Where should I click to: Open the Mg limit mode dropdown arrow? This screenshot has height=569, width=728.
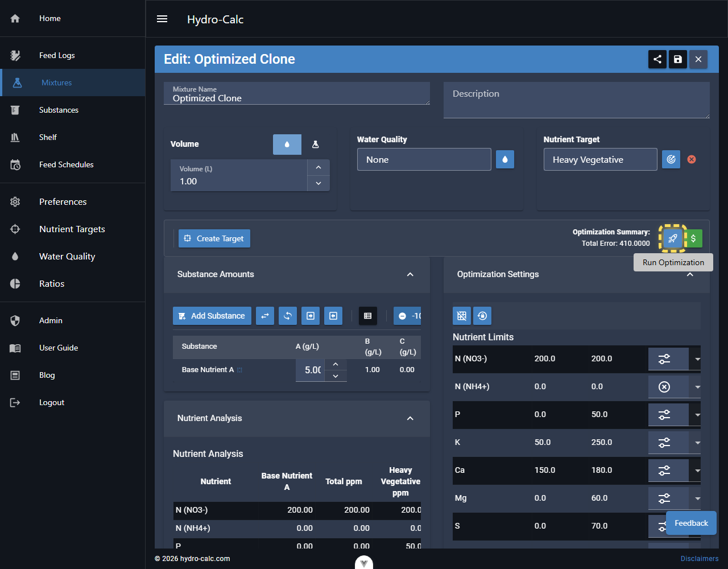pyautogui.click(x=697, y=498)
